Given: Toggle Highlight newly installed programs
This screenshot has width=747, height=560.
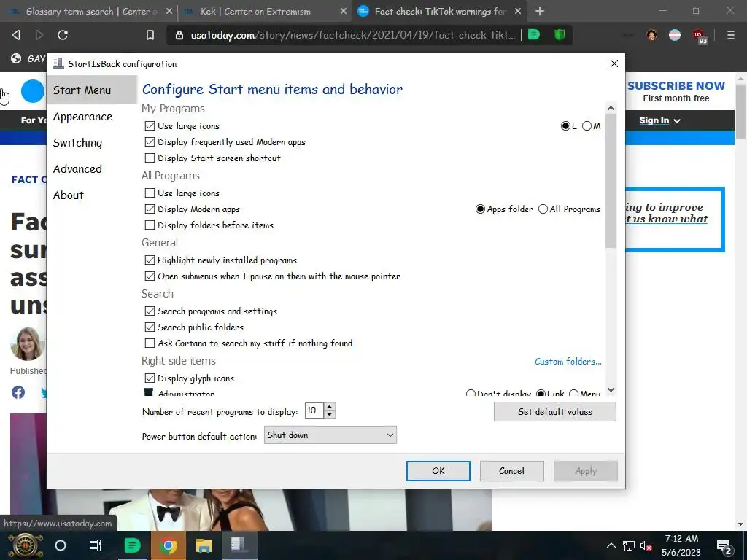Looking at the screenshot, I should (150, 260).
